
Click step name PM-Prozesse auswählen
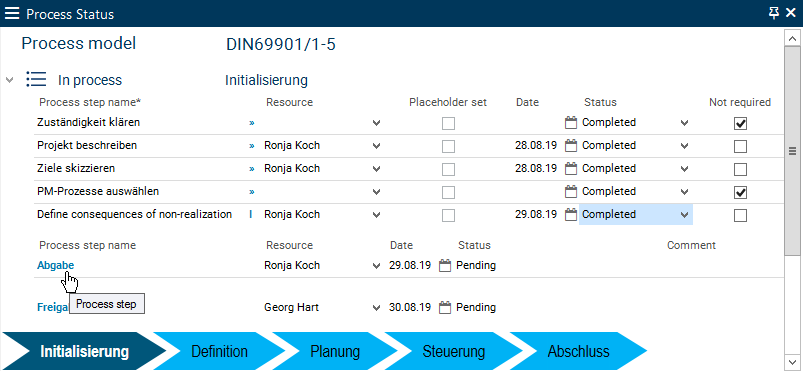[x=98, y=192]
